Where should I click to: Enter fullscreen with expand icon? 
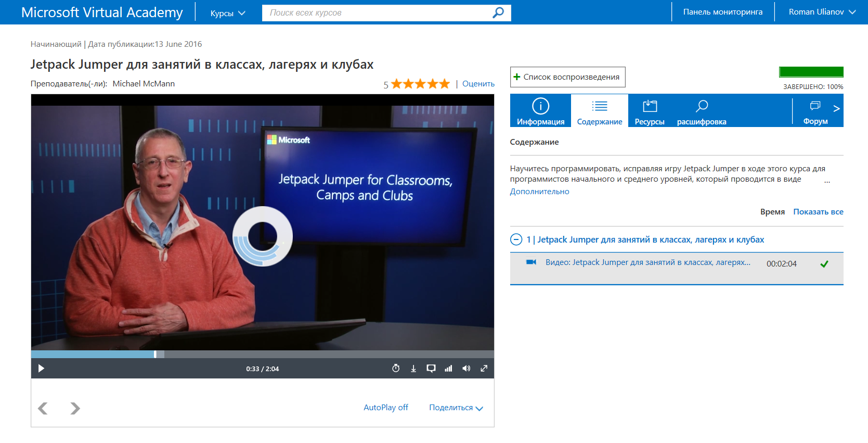[484, 369]
